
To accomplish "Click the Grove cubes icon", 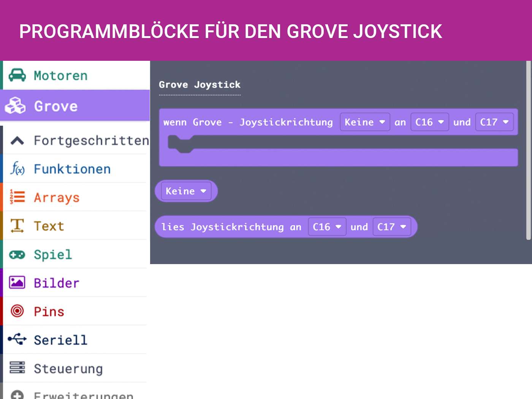I will coord(15,106).
